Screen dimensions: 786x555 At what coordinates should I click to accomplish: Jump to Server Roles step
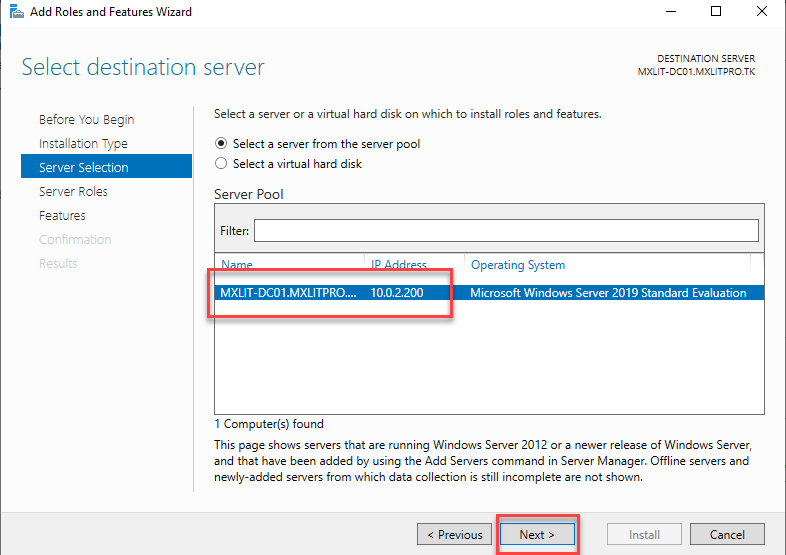point(73,191)
